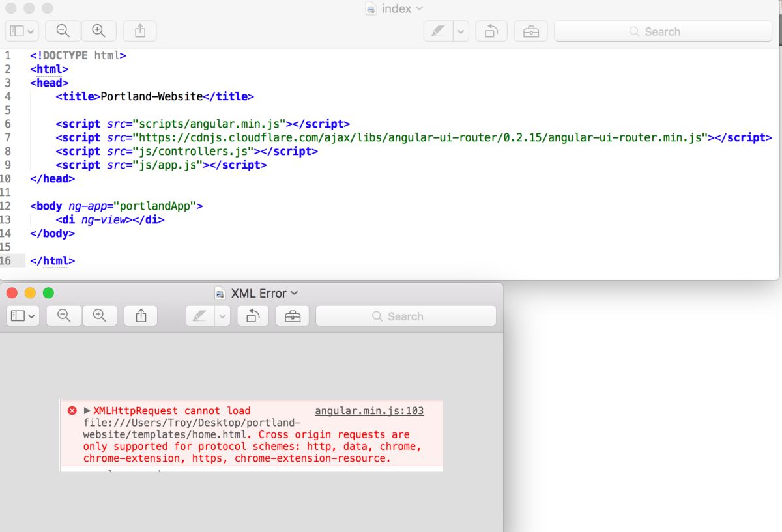This screenshot has height=532, width=782.
Task: Select the js/controllers.js source string
Action: click(194, 151)
